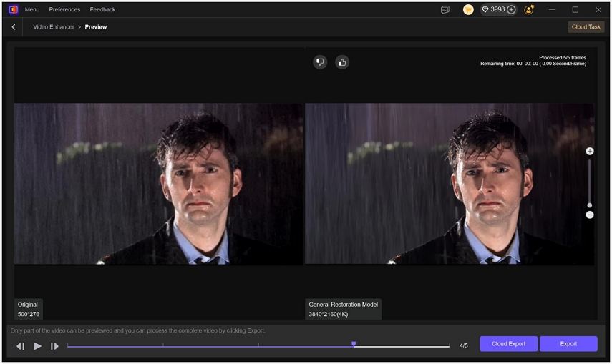The height and width of the screenshot is (364, 612).
Task: Go back with the left arrow
Action: 14,27
